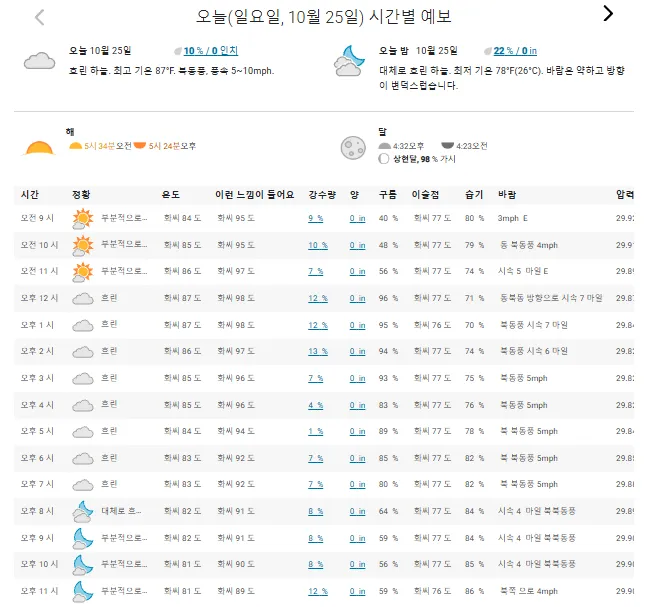661x607 pixels.
Task: Click the 시간 column header
Action: [x=30, y=195]
